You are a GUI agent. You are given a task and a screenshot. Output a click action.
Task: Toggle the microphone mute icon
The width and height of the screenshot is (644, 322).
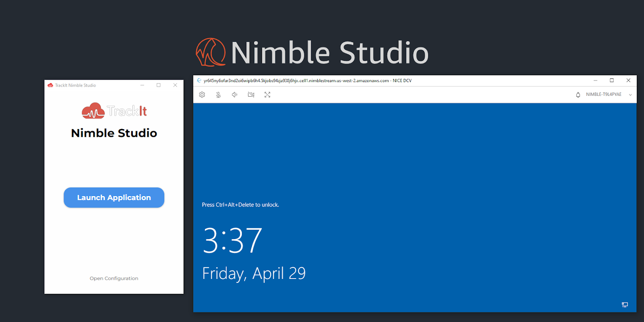pos(218,95)
